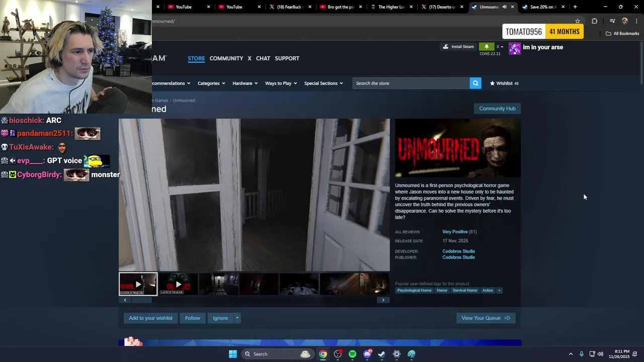Switch to the Save 20% Steam tab
The width and height of the screenshot is (644, 362).
click(x=543, y=7)
